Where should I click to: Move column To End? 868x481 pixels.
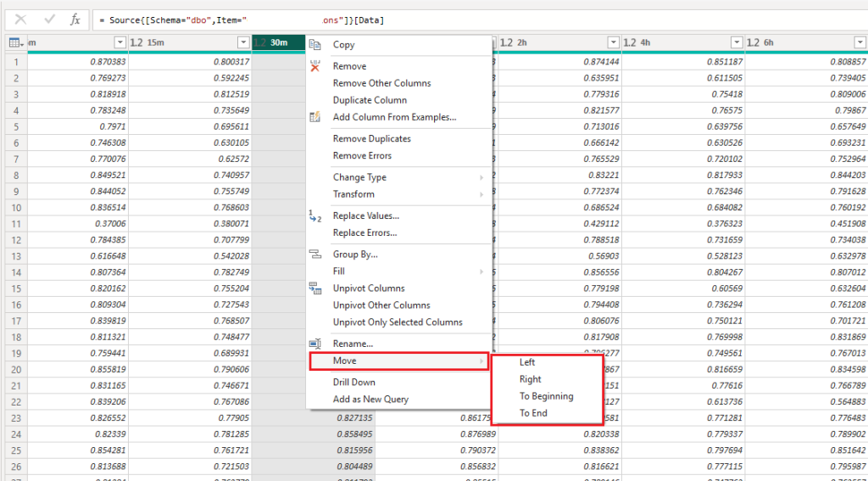point(533,413)
